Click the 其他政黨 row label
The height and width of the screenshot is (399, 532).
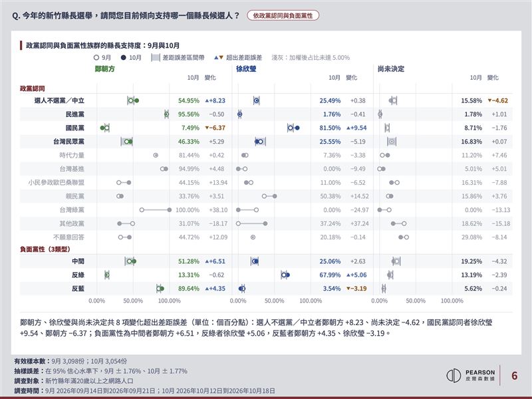(x=72, y=223)
